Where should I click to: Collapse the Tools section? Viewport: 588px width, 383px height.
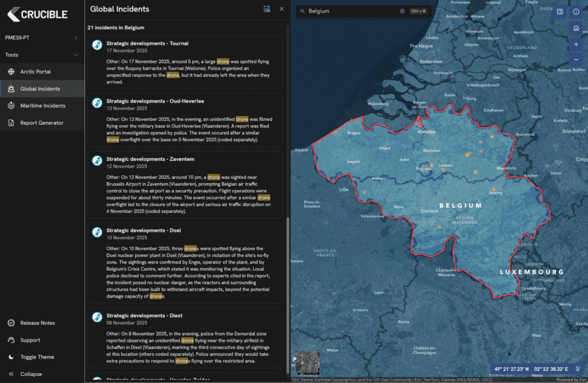tap(76, 54)
